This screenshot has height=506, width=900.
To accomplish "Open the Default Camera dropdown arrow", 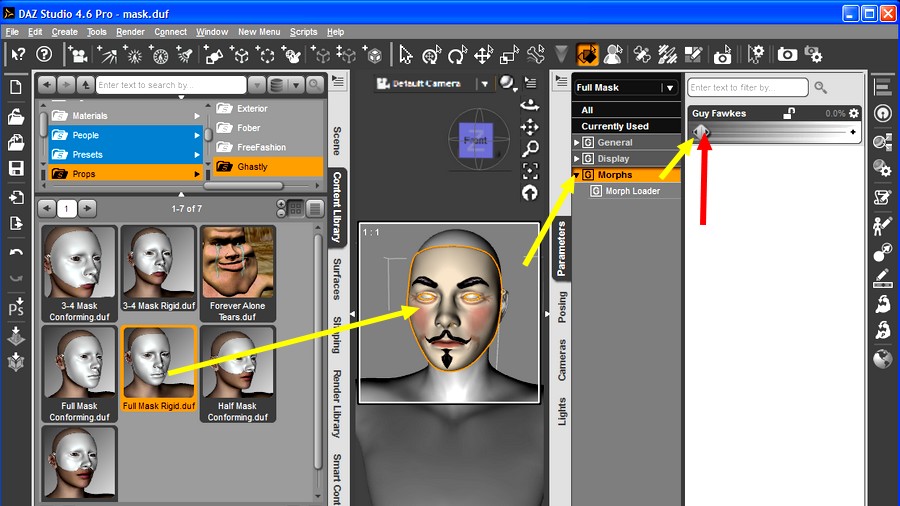I will pyautogui.click(x=484, y=84).
